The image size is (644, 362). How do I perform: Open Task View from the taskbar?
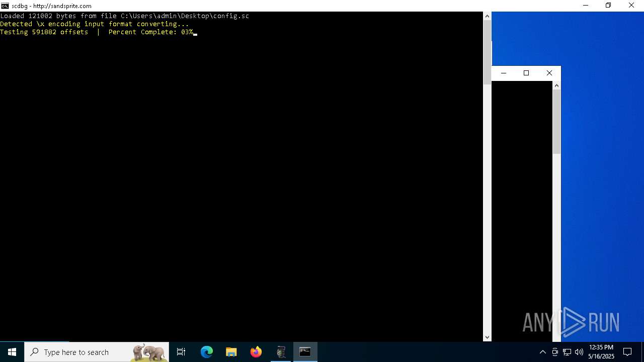(181, 352)
